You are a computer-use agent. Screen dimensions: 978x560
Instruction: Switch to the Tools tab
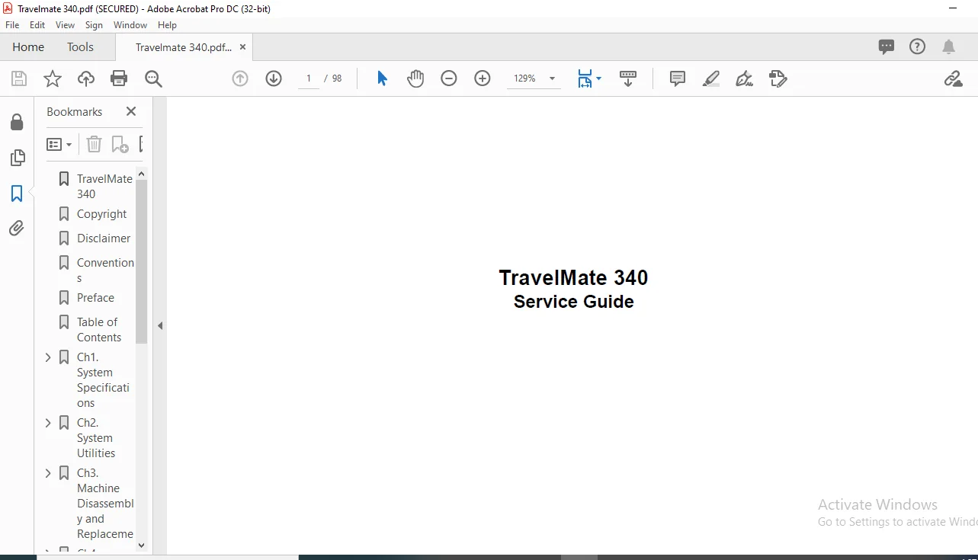(80, 46)
